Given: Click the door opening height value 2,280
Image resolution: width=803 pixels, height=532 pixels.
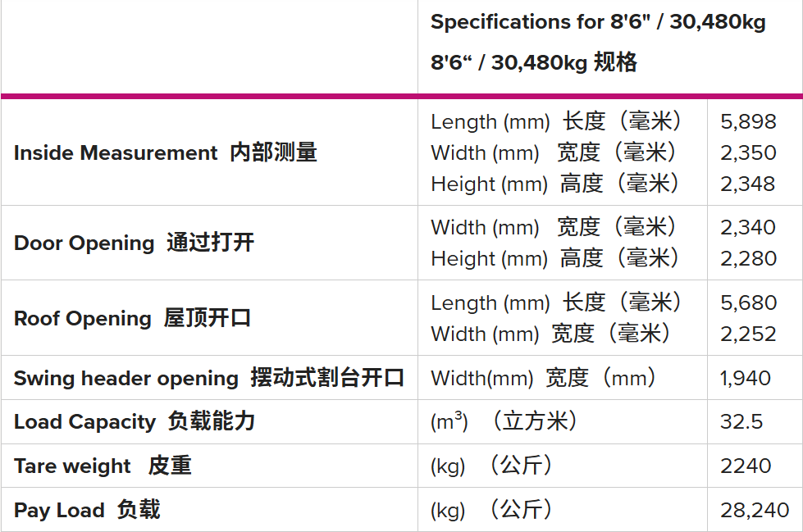Looking at the screenshot, I should click(748, 258).
